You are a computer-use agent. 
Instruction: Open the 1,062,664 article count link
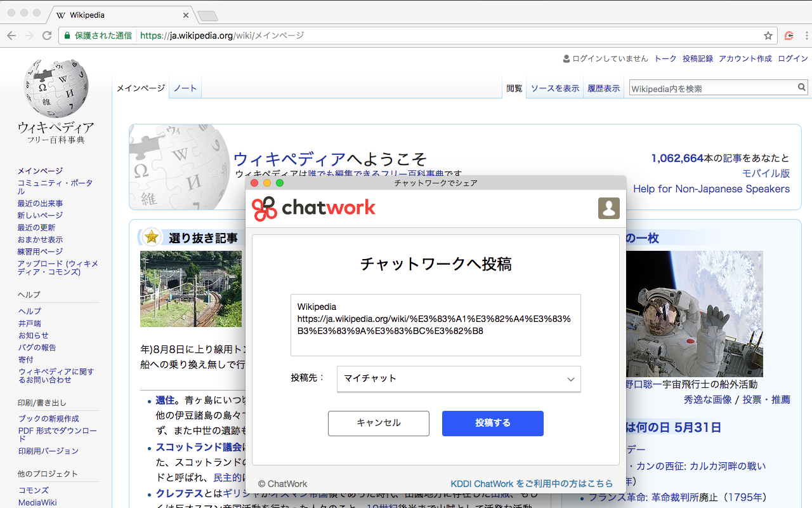(x=678, y=158)
